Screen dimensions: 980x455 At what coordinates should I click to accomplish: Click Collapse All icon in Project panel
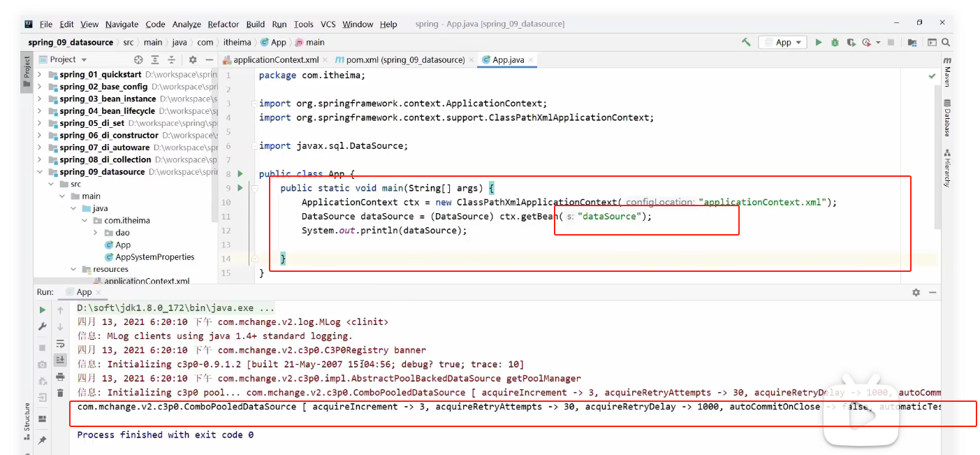point(171,59)
